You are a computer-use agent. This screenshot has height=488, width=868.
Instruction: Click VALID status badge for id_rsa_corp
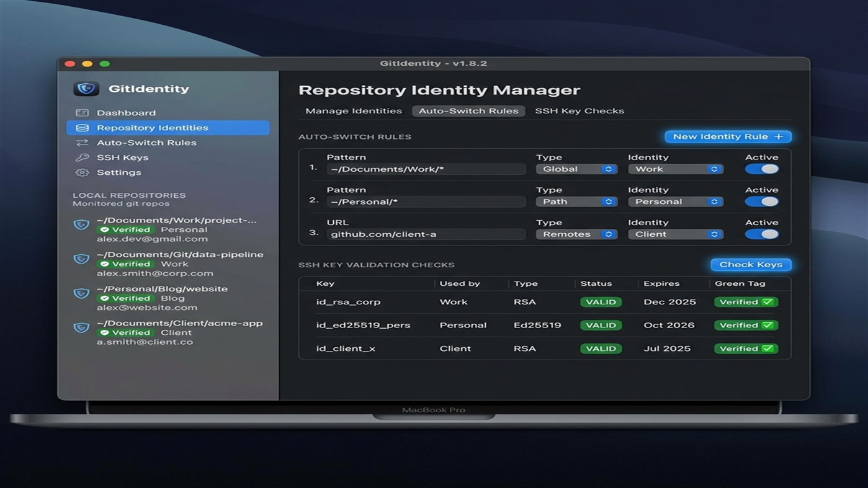point(601,302)
